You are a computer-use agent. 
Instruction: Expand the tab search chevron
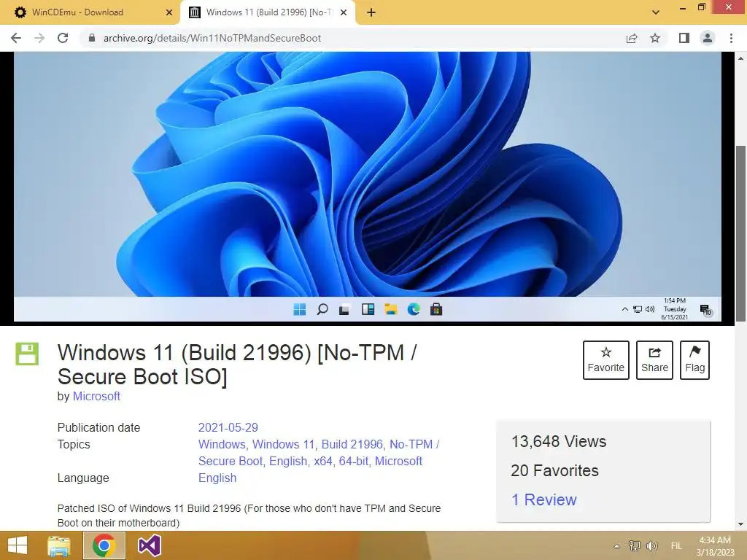(x=656, y=12)
